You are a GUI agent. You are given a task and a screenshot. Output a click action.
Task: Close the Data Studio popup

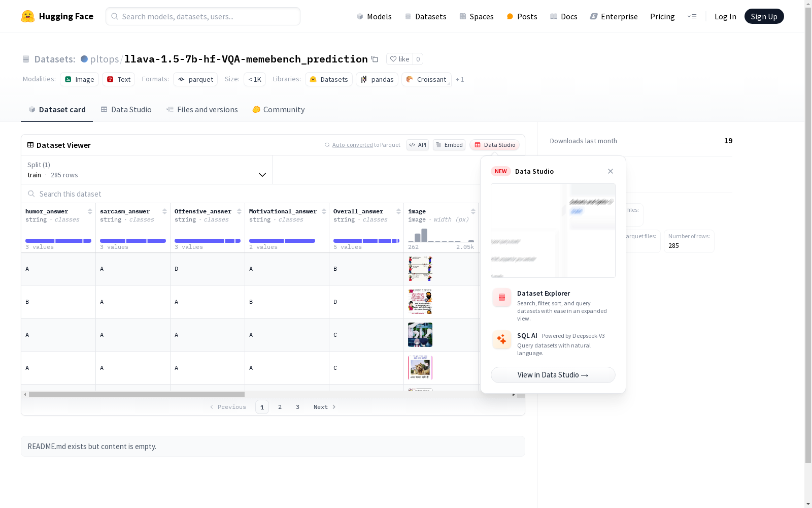tap(611, 171)
